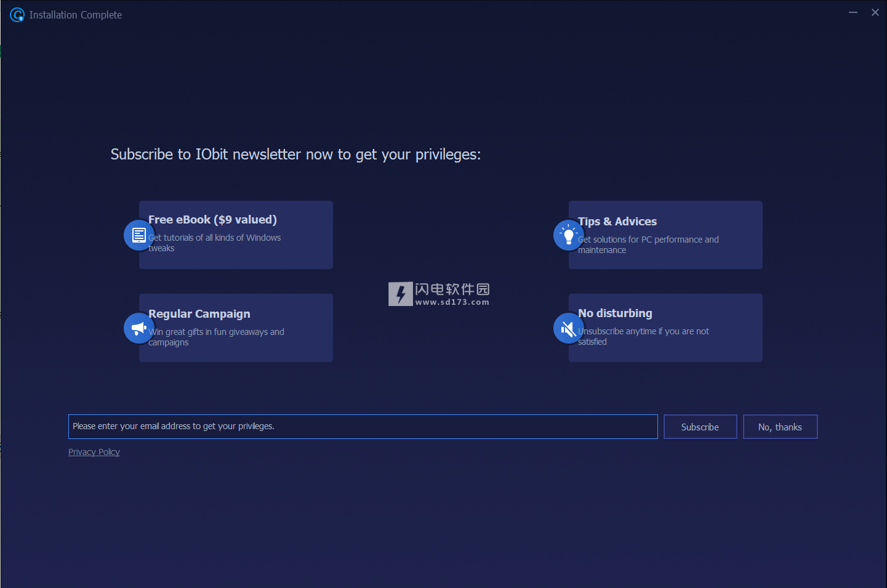Focus the email address input field

[x=363, y=427]
